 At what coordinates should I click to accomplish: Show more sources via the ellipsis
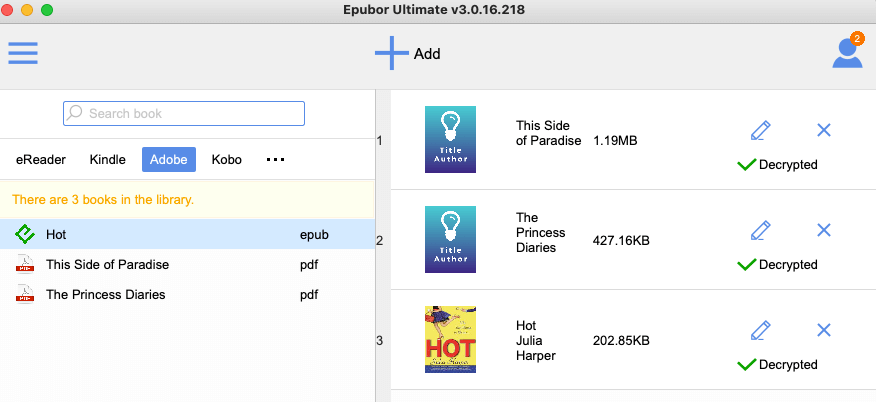click(275, 160)
